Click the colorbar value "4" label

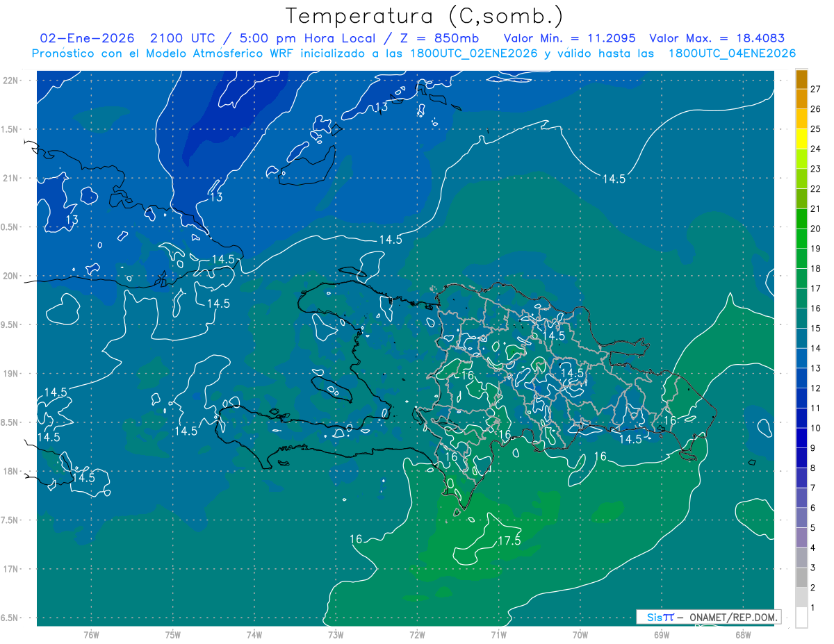[x=813, y=548]
